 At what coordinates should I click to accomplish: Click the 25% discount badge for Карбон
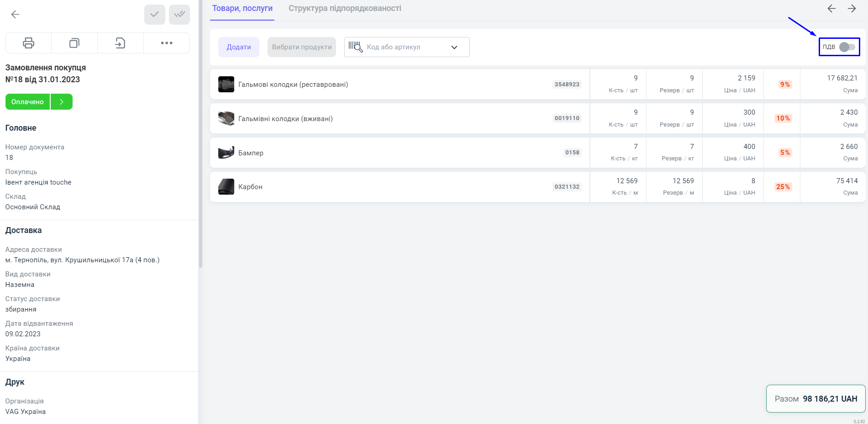coord(783,187)
